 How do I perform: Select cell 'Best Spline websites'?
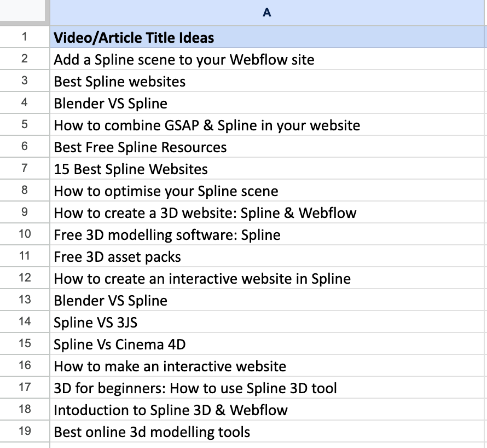click(268, 81)
